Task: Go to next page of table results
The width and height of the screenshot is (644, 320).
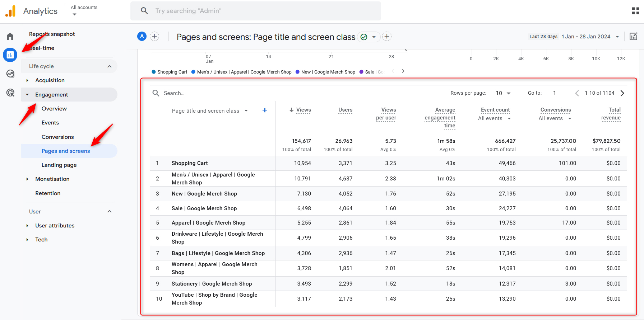Action: 622,93
